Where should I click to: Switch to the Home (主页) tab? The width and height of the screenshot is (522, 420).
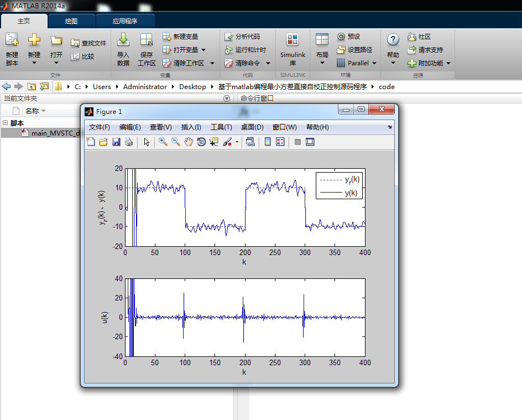click(24, 21)
